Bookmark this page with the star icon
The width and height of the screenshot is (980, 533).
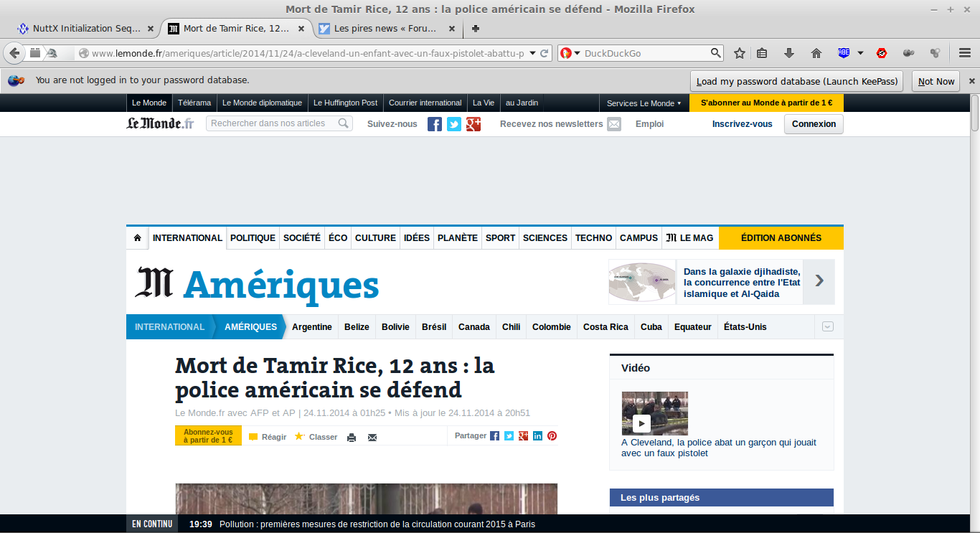[740, 53]
